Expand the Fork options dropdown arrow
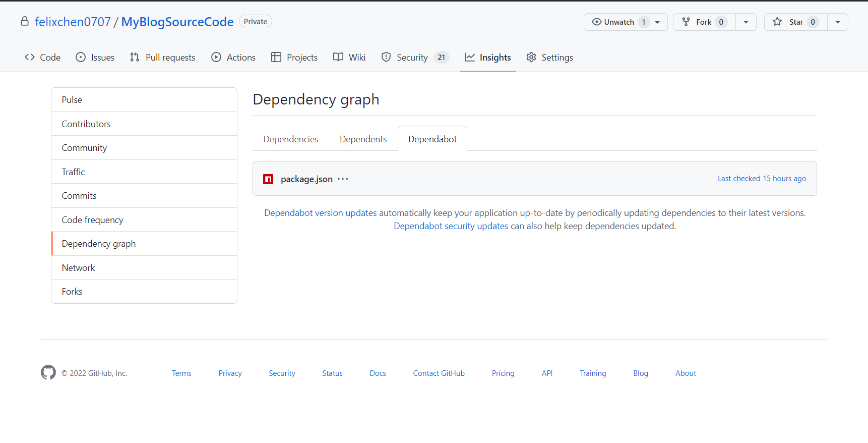The image size is (868, 443). click(746, 22)
